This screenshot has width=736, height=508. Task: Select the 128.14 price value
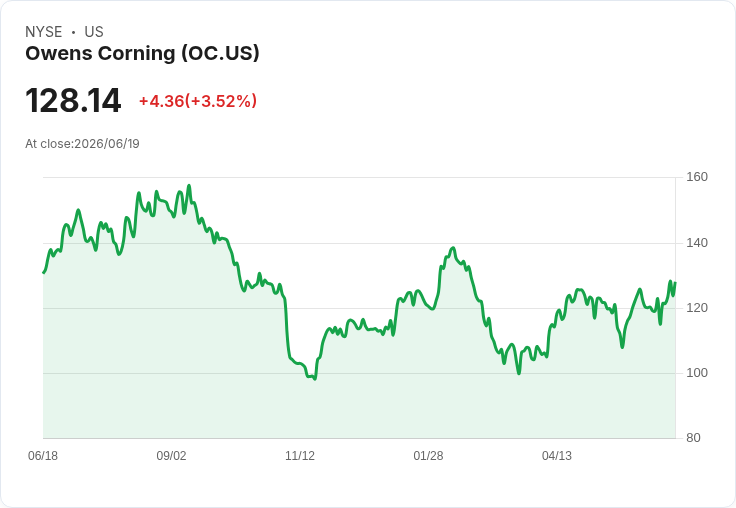[73, 100]
